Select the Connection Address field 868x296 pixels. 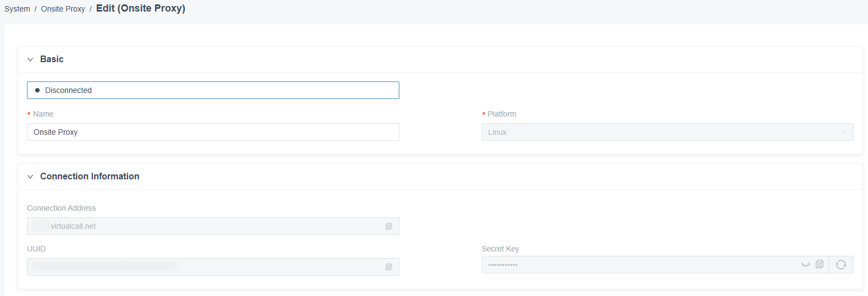coord(213,226)
